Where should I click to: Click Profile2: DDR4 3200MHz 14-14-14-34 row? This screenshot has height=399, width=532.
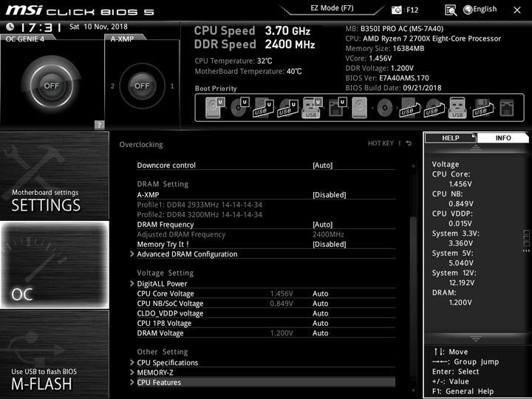pos(199,214)
